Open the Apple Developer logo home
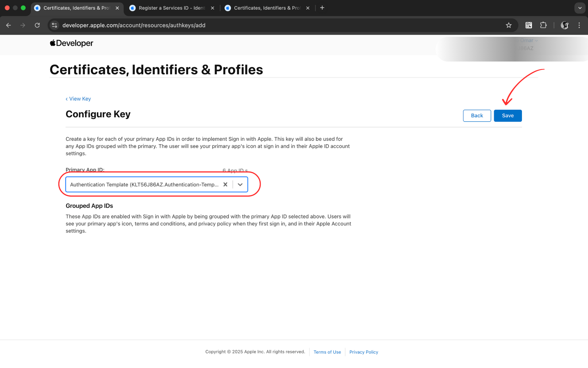 (x=71, y=43)
